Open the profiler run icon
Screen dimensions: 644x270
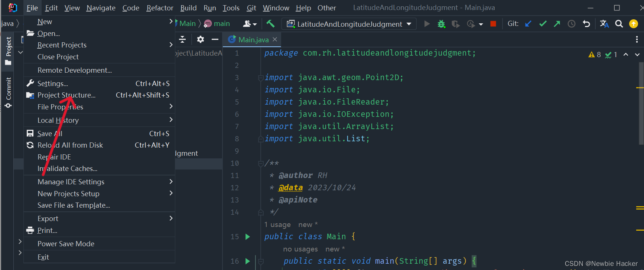coord(471,24)
